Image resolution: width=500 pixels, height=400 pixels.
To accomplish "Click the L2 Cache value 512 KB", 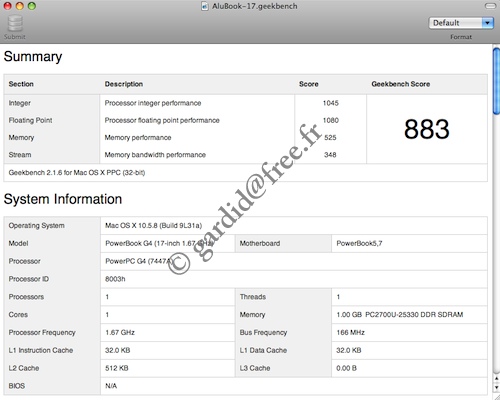I will (117, 368).
